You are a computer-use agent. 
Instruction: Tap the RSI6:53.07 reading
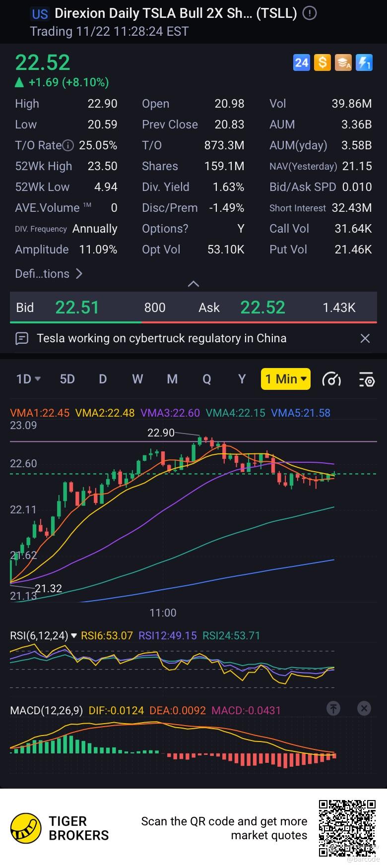(x=107, y=635)
